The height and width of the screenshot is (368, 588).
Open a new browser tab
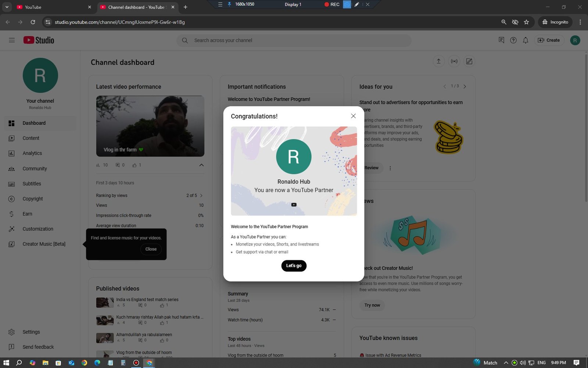point(185,7)
